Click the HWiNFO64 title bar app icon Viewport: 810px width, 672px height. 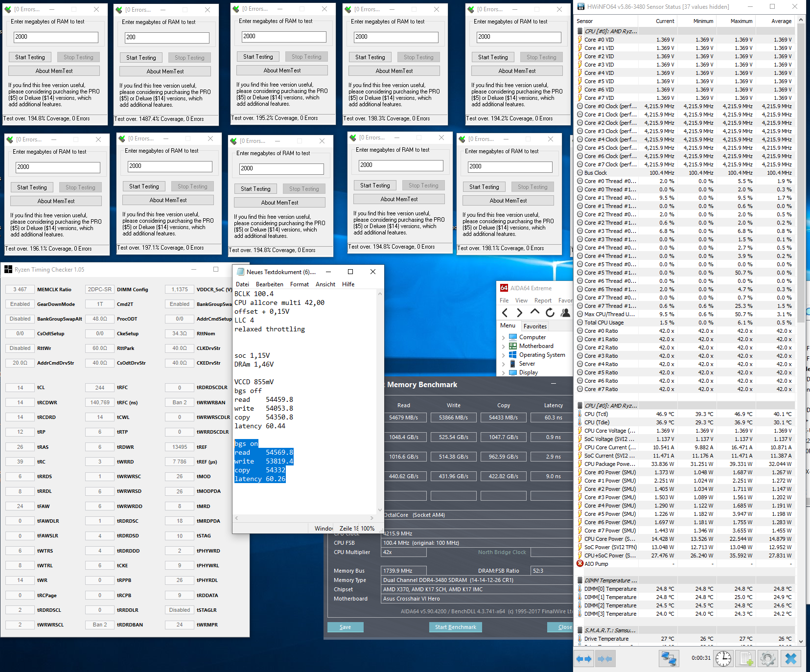pyautogui.click(x=581, y=6)
